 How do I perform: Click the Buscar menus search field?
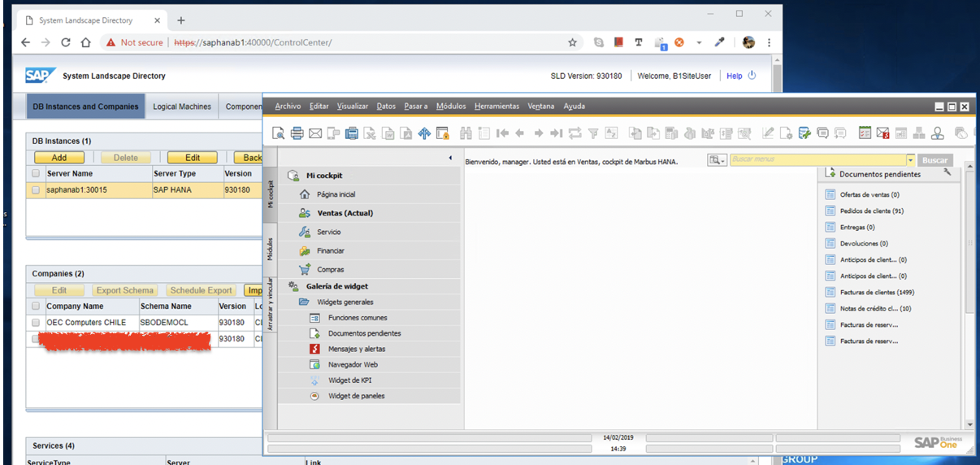tap(817, 160)
